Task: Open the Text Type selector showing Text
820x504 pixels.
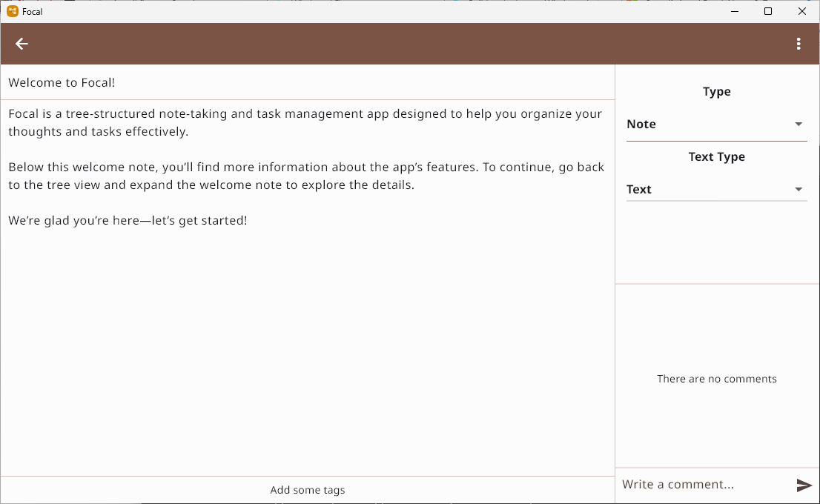Action: pyautogui.click(x=716, y=189)
